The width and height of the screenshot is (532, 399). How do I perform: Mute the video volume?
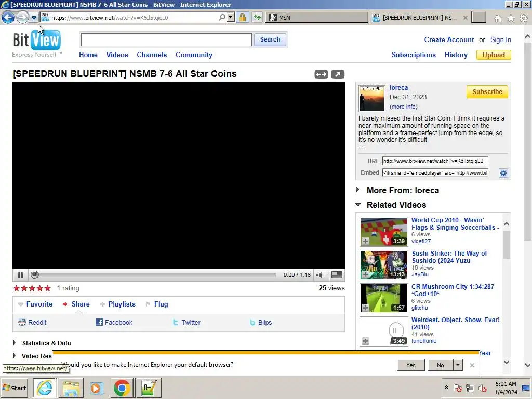pos(321,275)
